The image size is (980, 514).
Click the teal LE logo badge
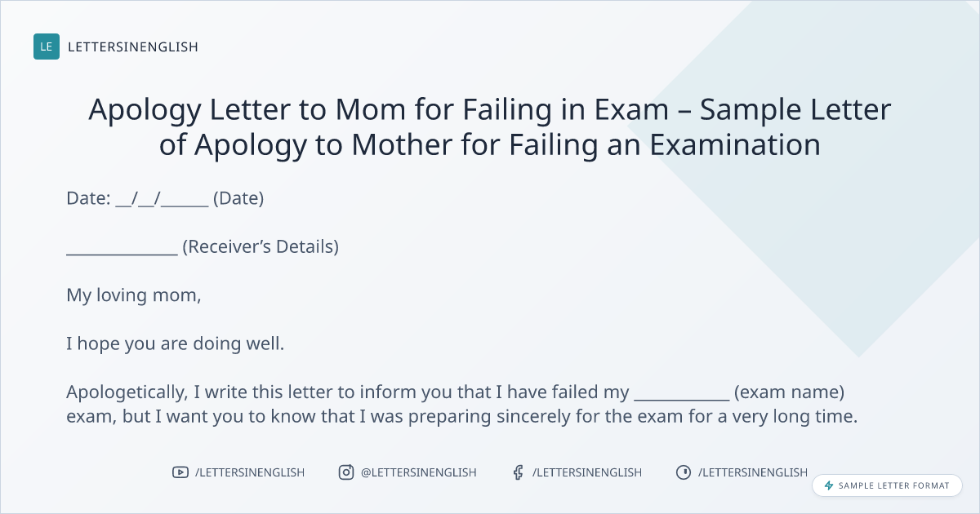click(47, 47)
